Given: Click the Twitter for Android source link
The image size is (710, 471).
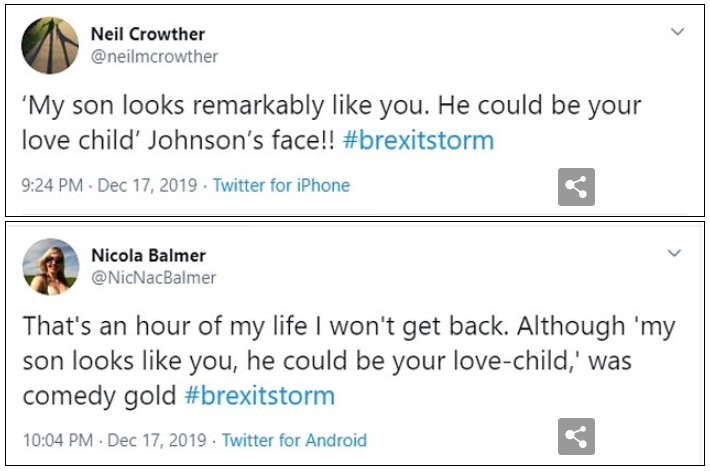Looking at the screenshot, I should 294,440.
